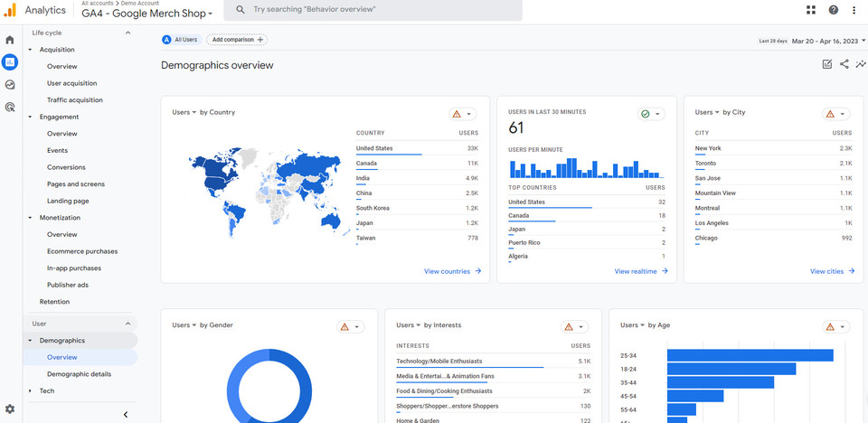
Task: Open the Explore icon in left rail
Action: pos(10,84)
